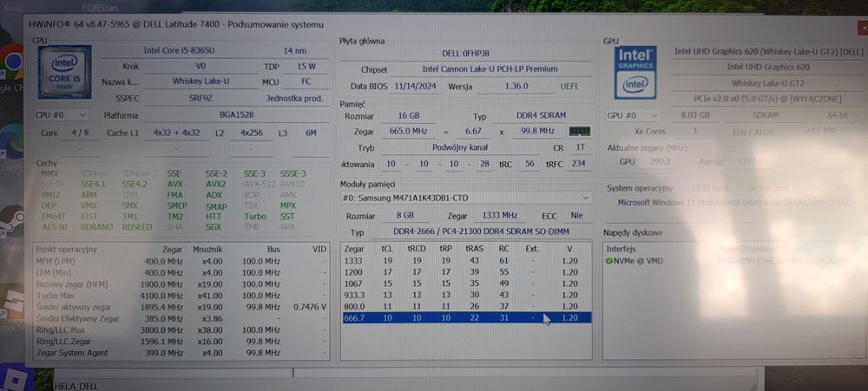This screenshot has height=391, width=868.
Task: Click the green UEFI label
Action: pyautogui.click(x=569, y=87)
